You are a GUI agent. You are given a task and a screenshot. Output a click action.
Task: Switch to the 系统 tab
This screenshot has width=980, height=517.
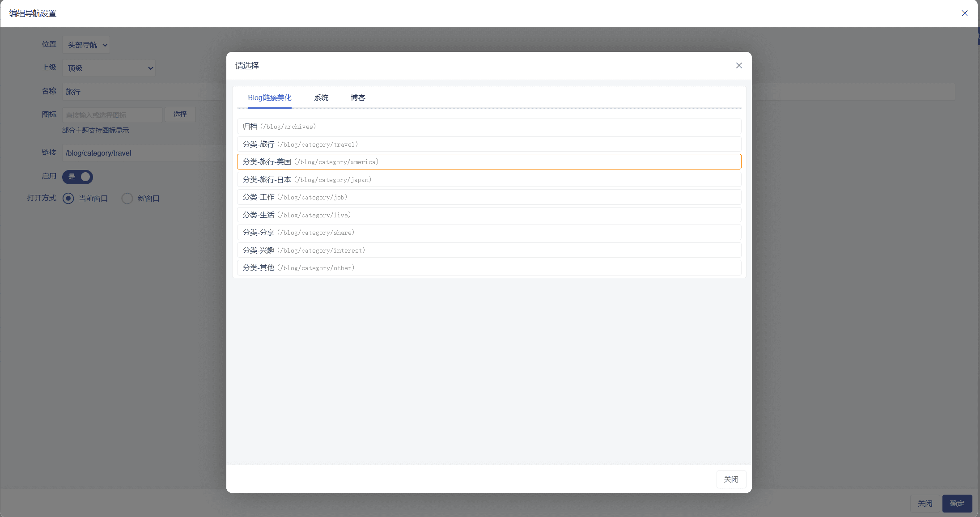point(321,97)
